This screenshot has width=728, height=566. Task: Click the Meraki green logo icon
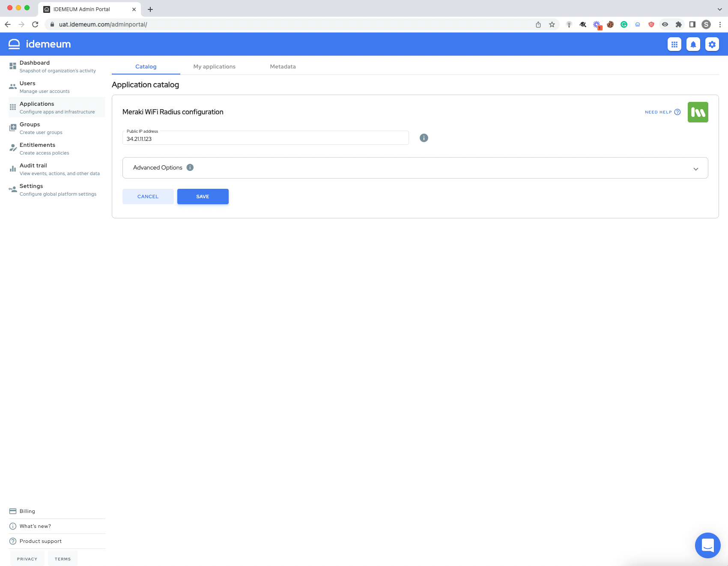698,112
